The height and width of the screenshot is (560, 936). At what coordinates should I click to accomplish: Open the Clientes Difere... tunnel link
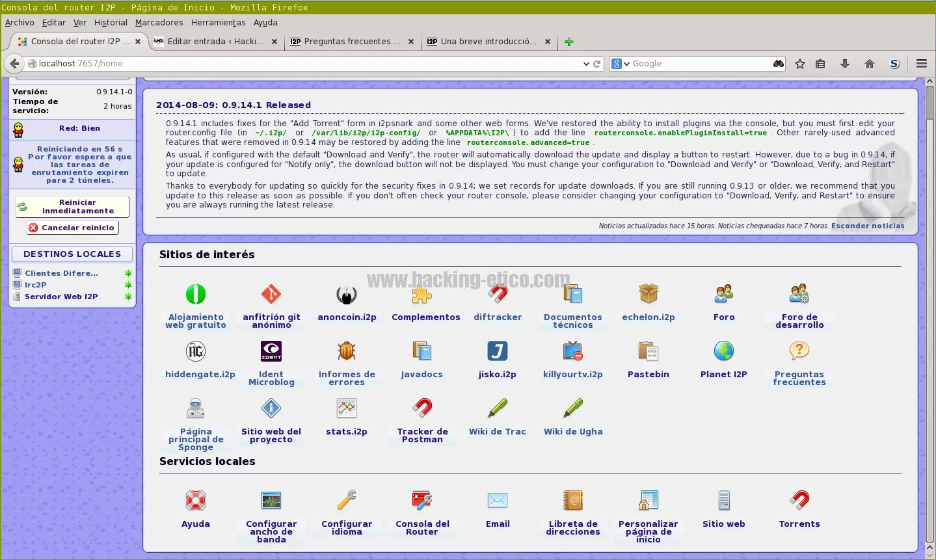[61, 273]
